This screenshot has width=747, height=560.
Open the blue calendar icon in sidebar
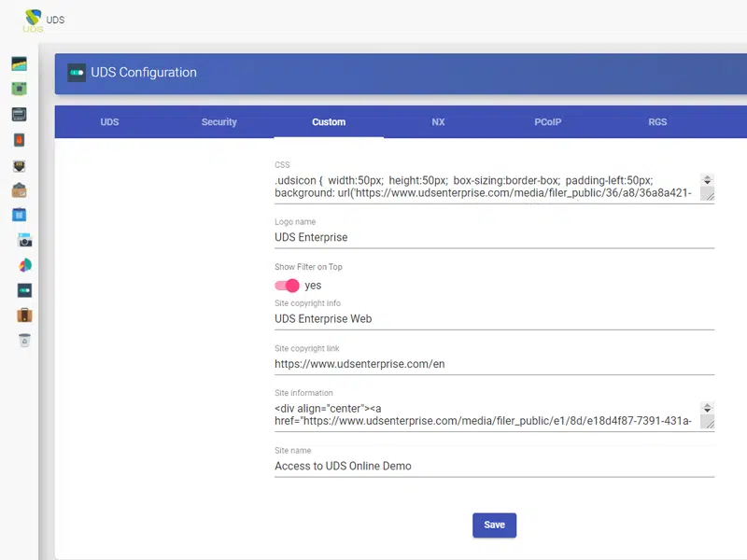point(19,215)
